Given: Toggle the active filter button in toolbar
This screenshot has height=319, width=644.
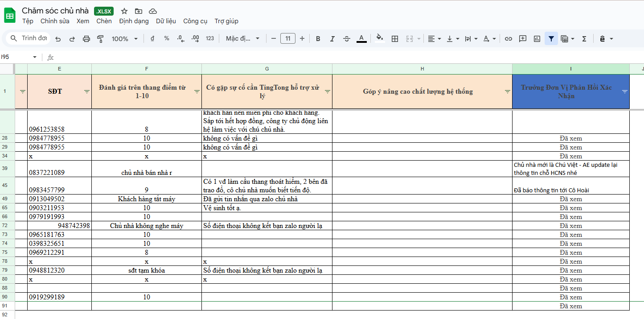Looking at the screenshot, I should (551, 39).
